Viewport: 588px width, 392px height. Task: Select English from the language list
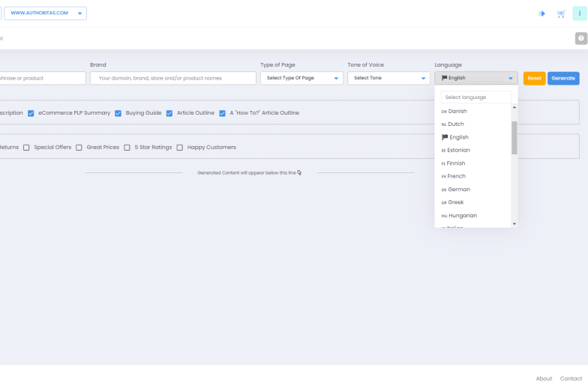(x=472, y=137)
